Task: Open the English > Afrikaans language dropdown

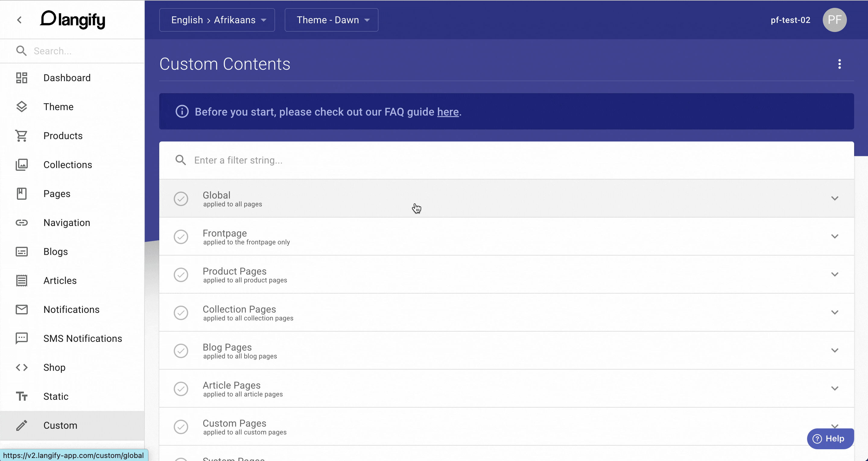Action: click(217, 20)
